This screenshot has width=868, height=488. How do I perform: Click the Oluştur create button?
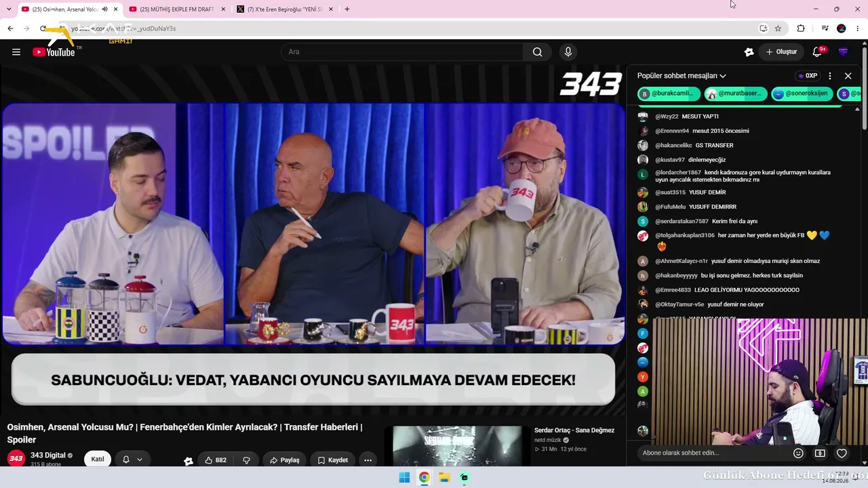pyautogui.click(x=781, y=52)
